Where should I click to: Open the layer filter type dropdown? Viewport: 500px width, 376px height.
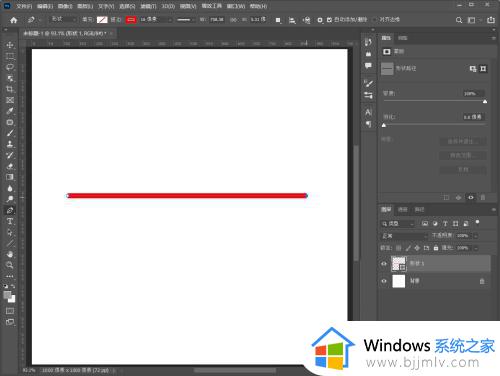click(398, 224)
